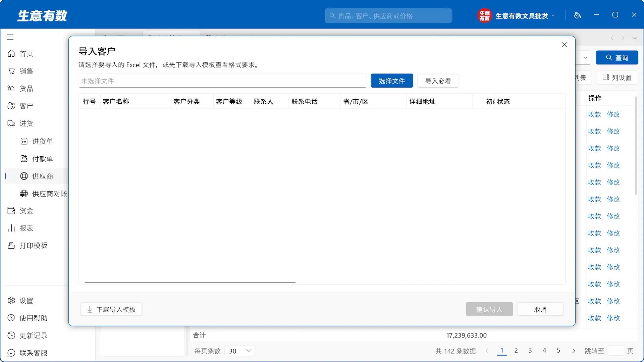This screenshot has width=644, height=362.
Task: Go to next page arrow
Action: coord(574,351)
